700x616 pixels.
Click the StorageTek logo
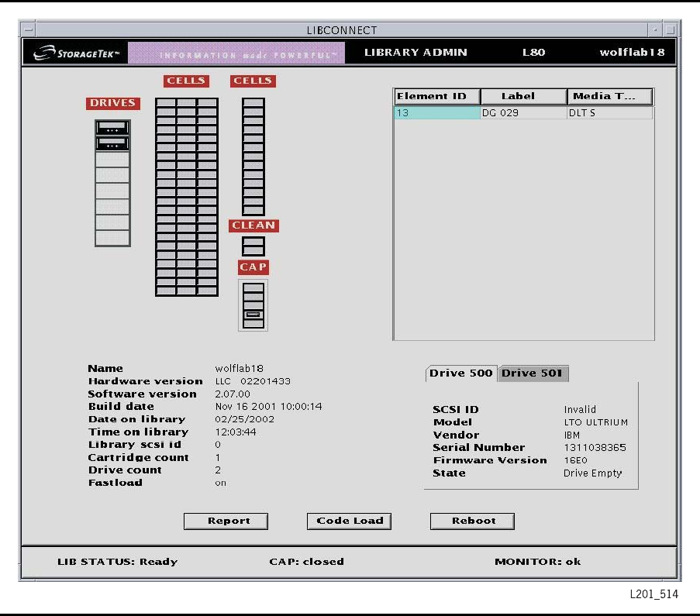point(76,53)
